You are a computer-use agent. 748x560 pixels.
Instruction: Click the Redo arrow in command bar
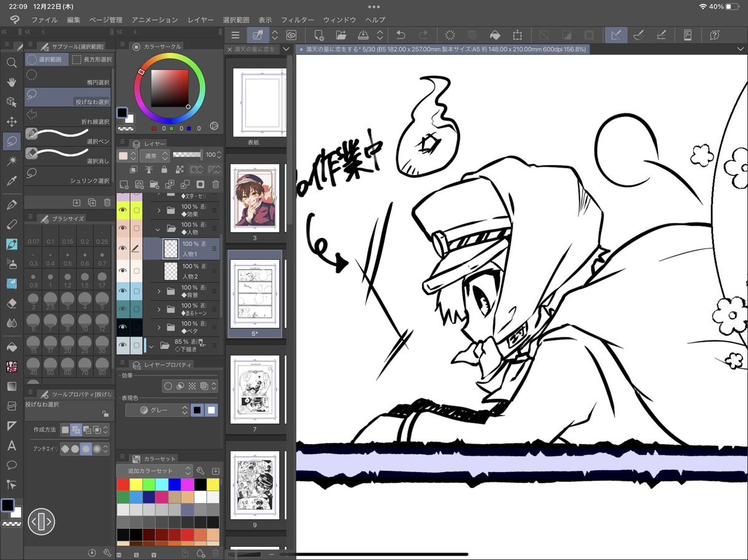(423, 35)
